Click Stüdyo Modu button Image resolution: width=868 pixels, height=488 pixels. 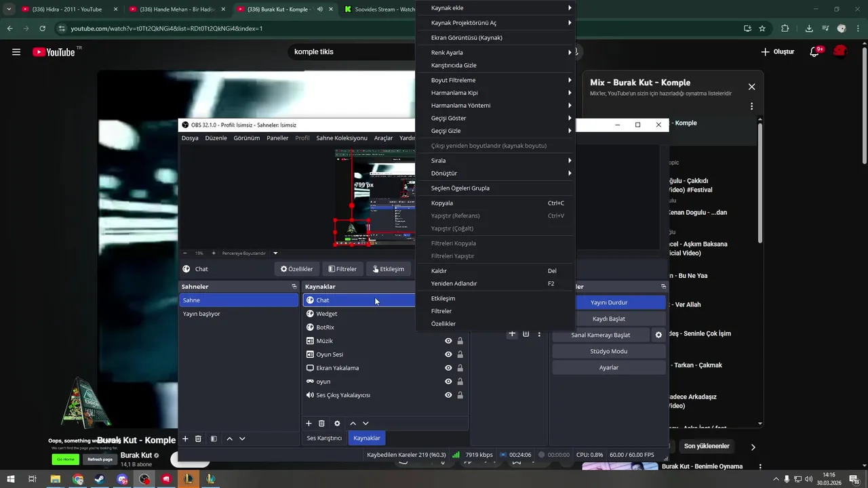pyautogui.click(x=609, y=351)
